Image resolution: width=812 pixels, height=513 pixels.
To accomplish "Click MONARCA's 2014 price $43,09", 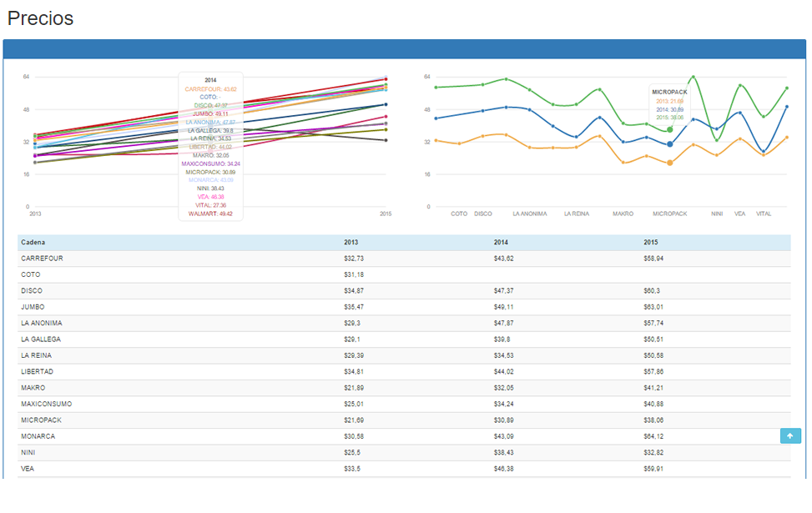I will (x=504, y=436).
